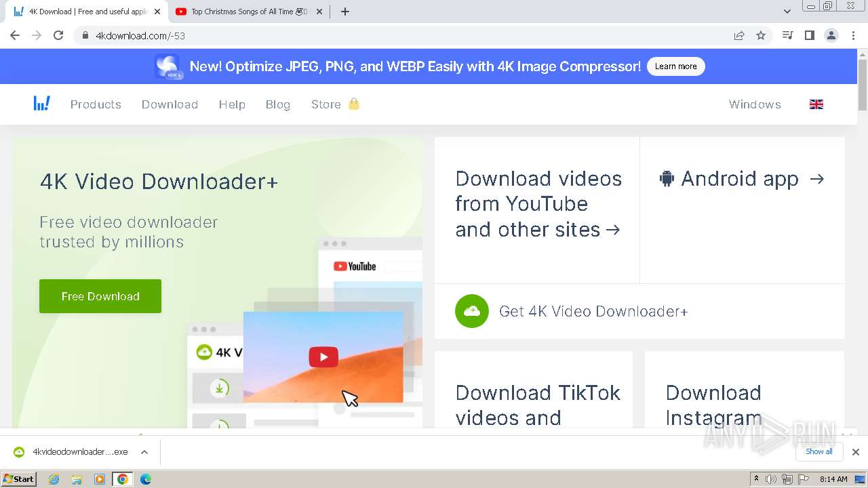Switch to the Top Christmas Songs YouTube tab
The image size is (868, 488).
[250, 12]
